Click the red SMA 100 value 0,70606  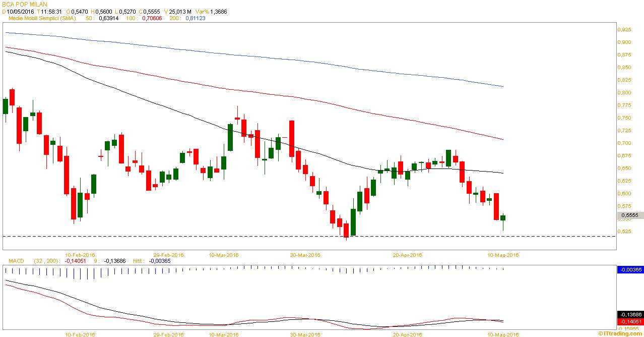(152, 18)
